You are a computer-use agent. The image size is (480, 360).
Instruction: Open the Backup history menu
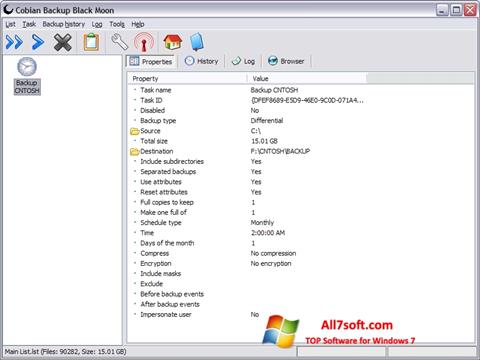(64, 24)
